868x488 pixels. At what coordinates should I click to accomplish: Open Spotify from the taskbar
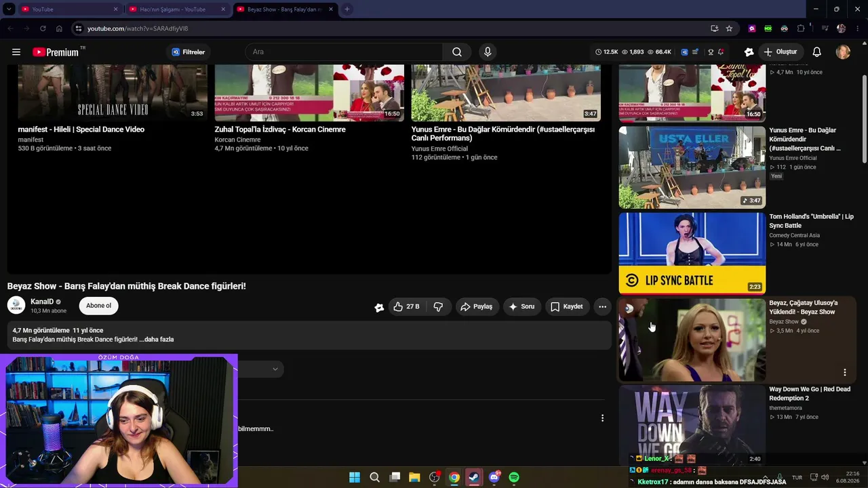coord(514,477)
